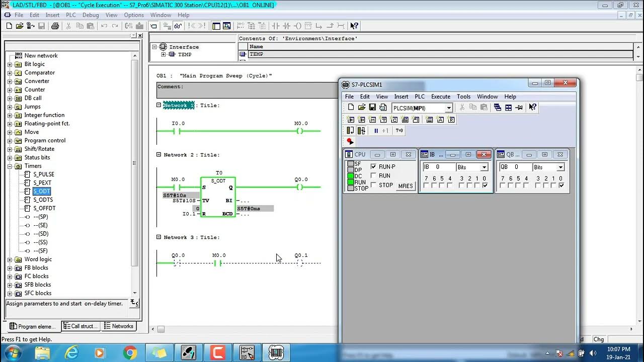Insert Timer subwindow in PLCSIM toolbar
This screenshot has height=362, width=644.
(383, 120)
